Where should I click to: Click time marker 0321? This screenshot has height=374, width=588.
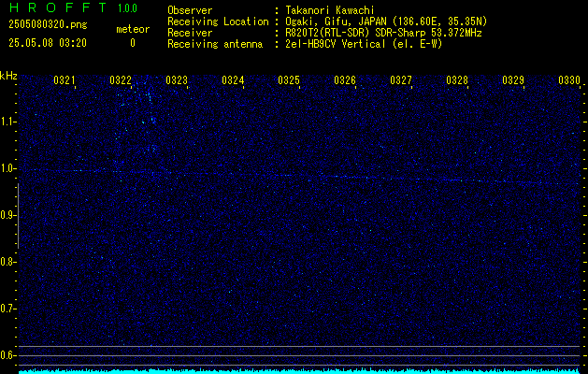65,80
